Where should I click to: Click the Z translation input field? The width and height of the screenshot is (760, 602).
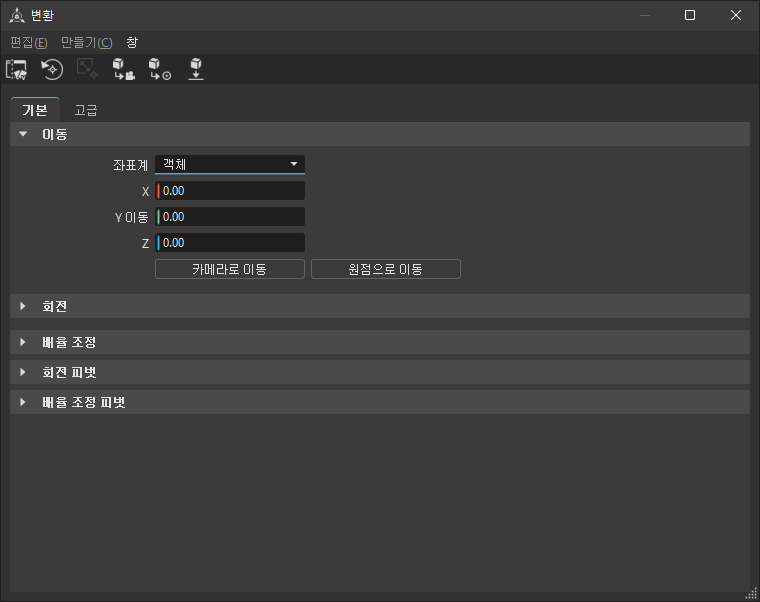coord(230,243)
